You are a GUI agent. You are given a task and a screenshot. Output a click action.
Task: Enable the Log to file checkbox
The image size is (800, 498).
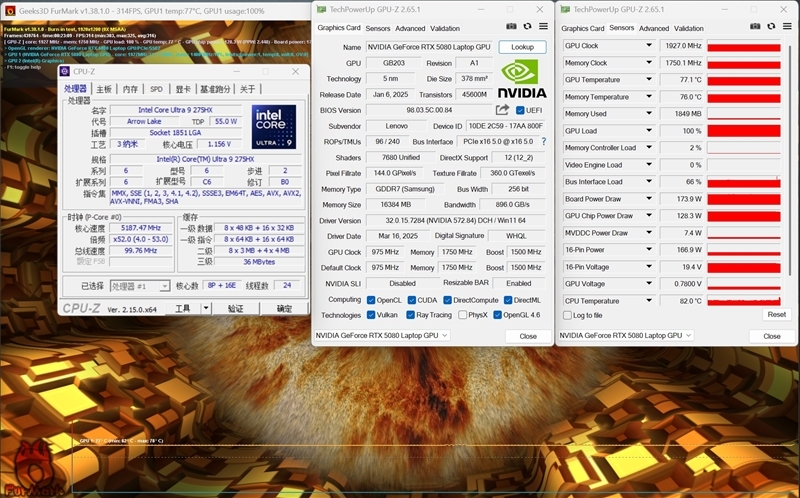(x=567, y=315)
